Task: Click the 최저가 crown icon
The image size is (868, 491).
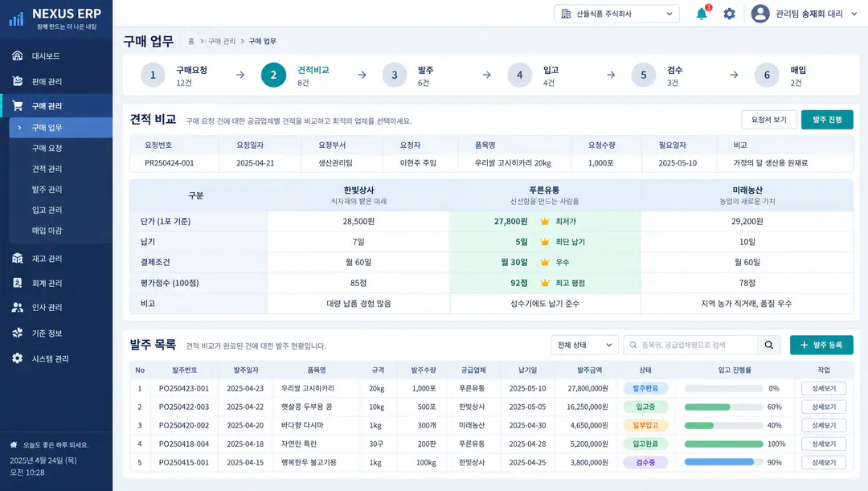Action: point(545,222)
